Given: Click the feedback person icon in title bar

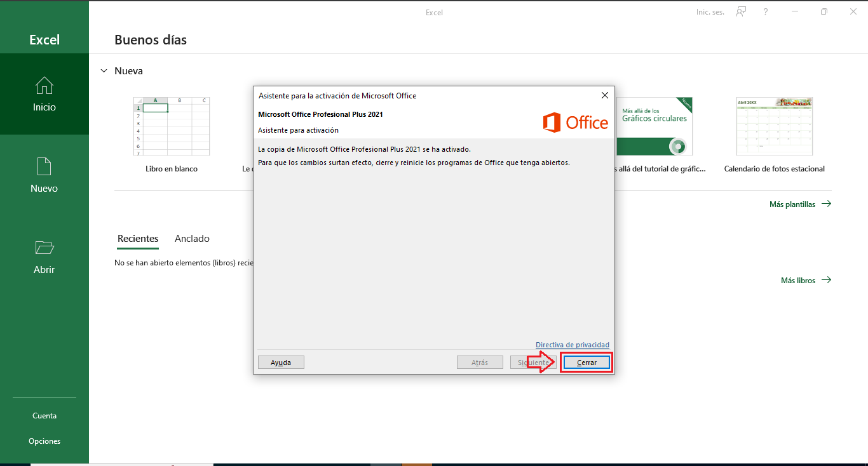Looking at the screenshot, I should 741,12.
